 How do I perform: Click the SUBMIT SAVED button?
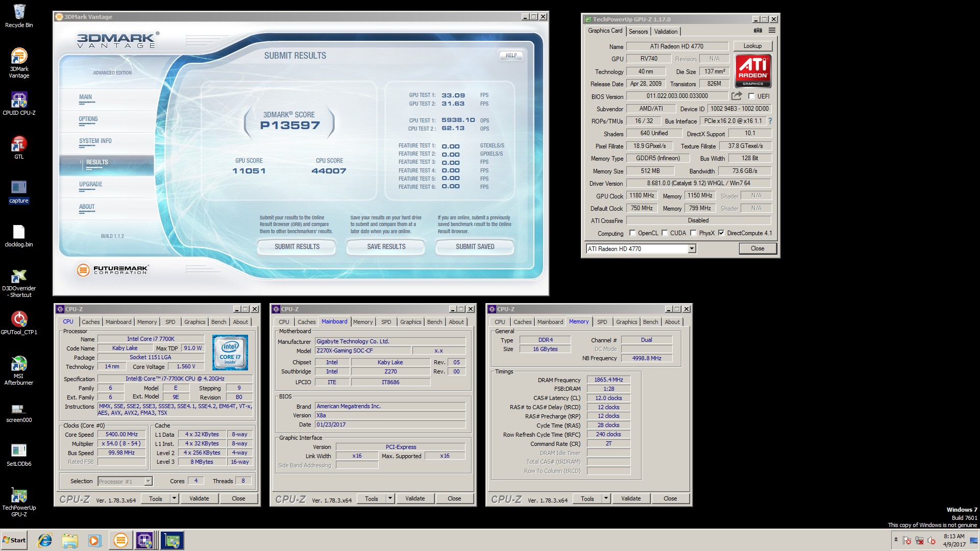[475, 246]
